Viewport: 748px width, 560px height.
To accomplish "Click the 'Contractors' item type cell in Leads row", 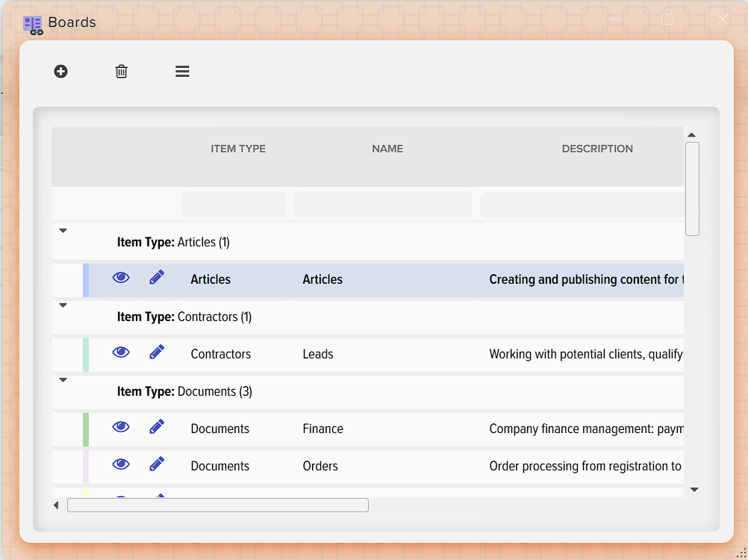I will pos(221,355).
